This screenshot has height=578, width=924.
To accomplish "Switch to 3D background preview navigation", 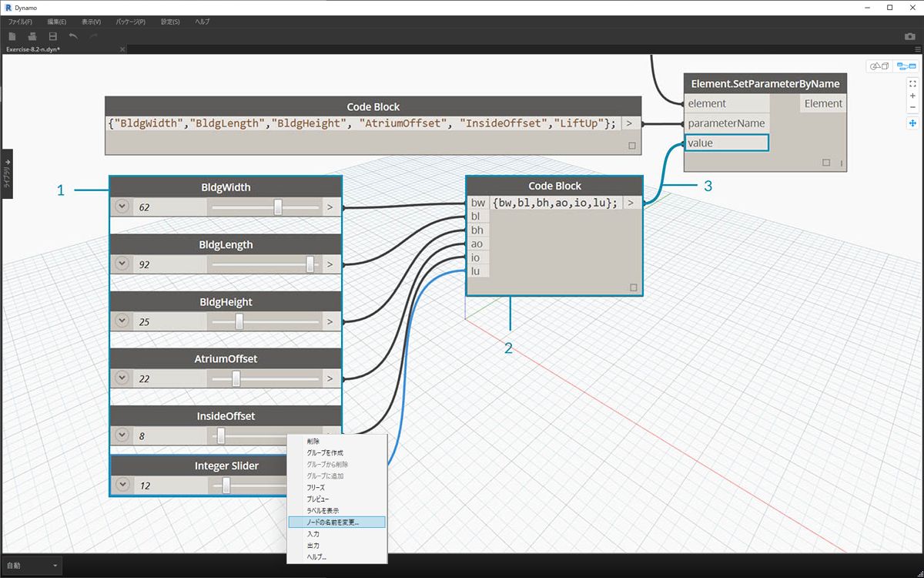I will [x=879, y=66].
